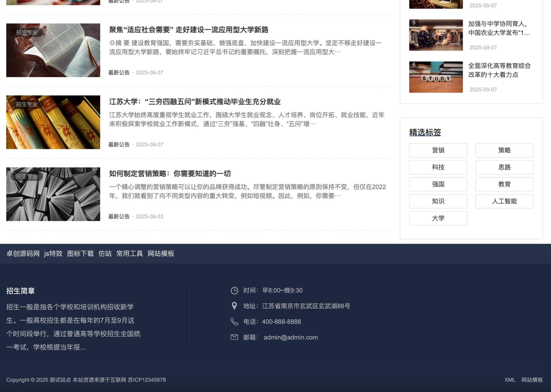Open the 常用工具 footer link

[129, 254]
